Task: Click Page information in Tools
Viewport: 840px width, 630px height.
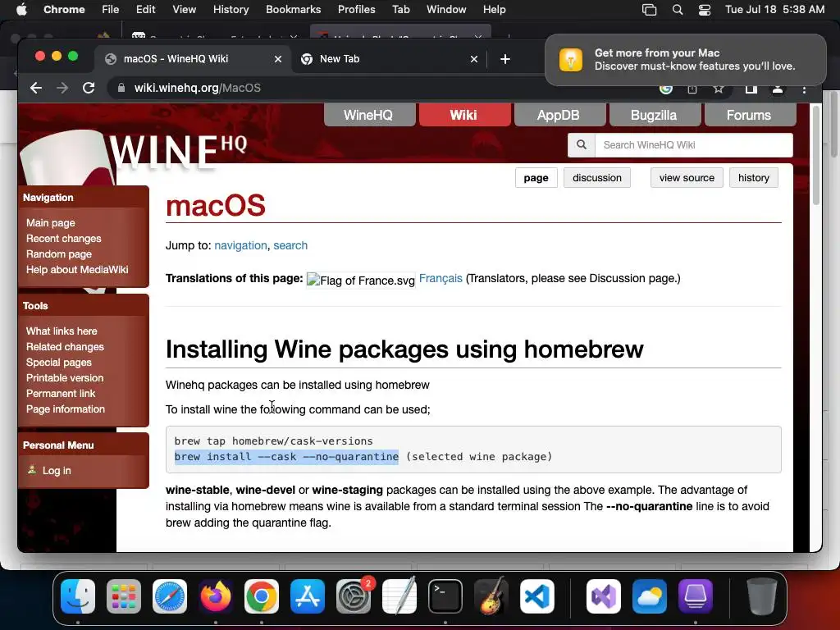Action: (x=66, y=409)
